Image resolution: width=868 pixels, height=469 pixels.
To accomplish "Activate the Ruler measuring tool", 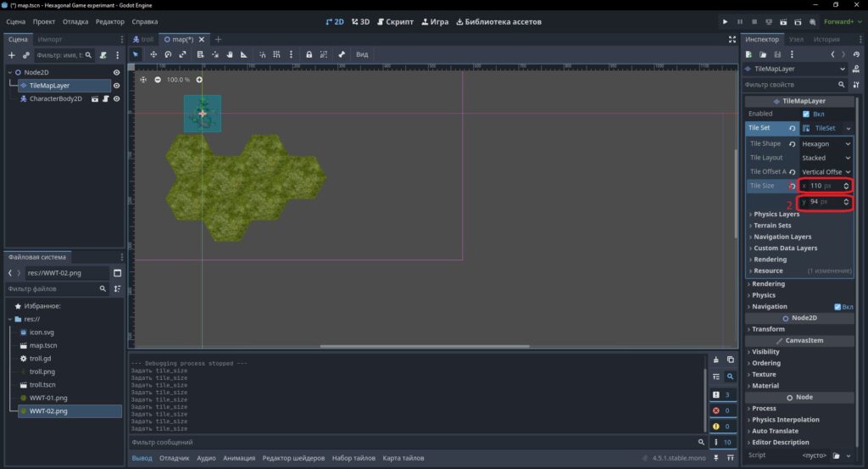I will (243, 54).
